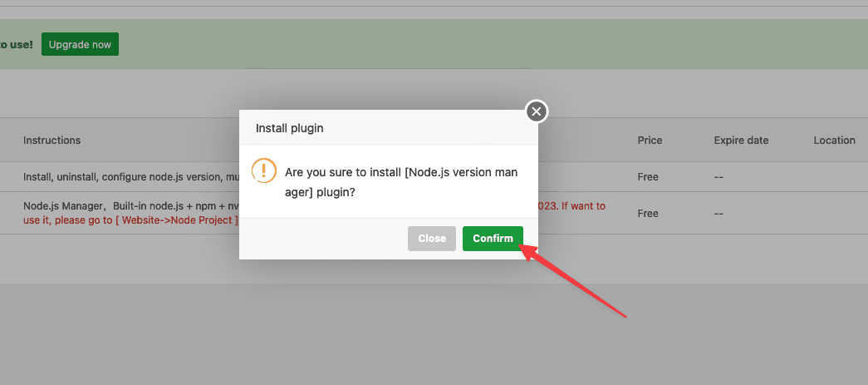Click the 'Are you sure to install' message
868x385 pixels.
coord(400,182)
